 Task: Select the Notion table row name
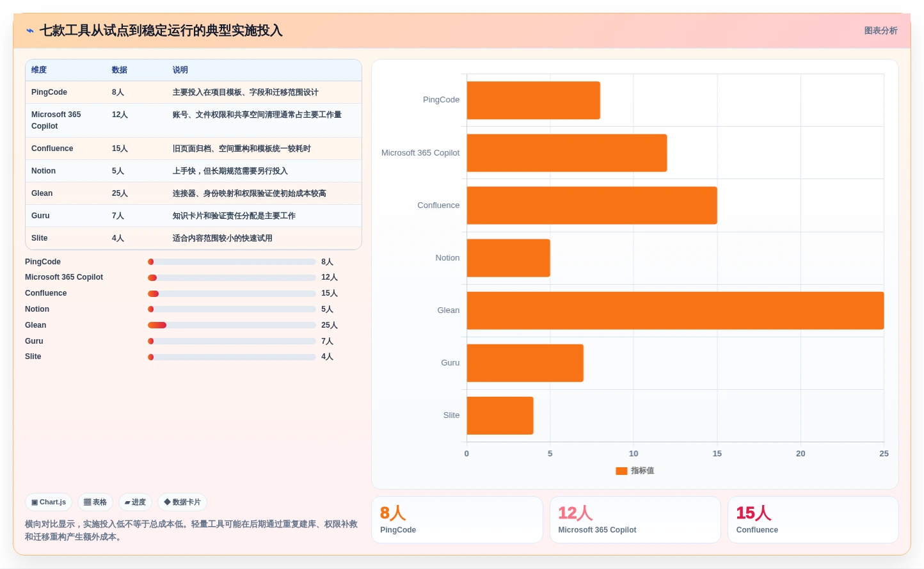point(44,171)
